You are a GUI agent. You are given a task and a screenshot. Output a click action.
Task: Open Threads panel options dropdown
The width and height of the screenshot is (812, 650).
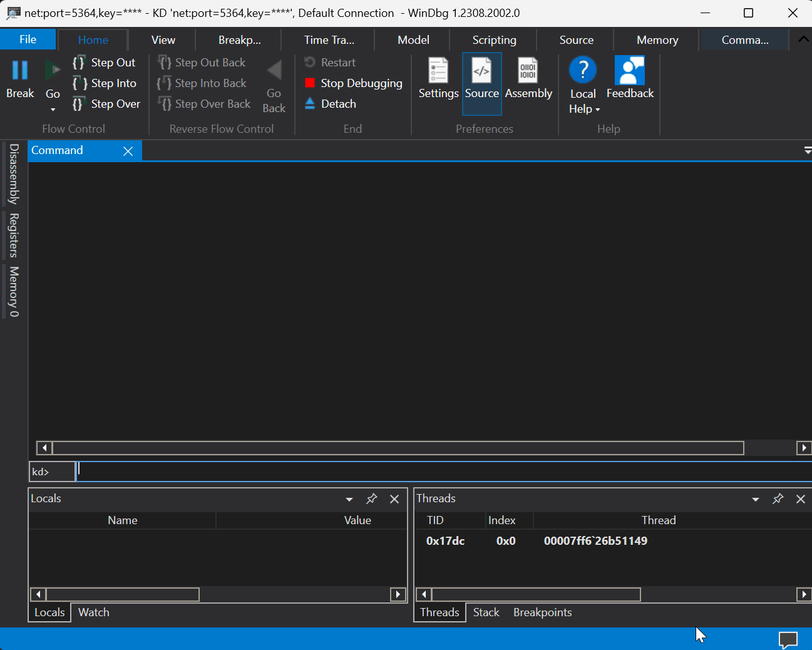(x=756, y=499)
